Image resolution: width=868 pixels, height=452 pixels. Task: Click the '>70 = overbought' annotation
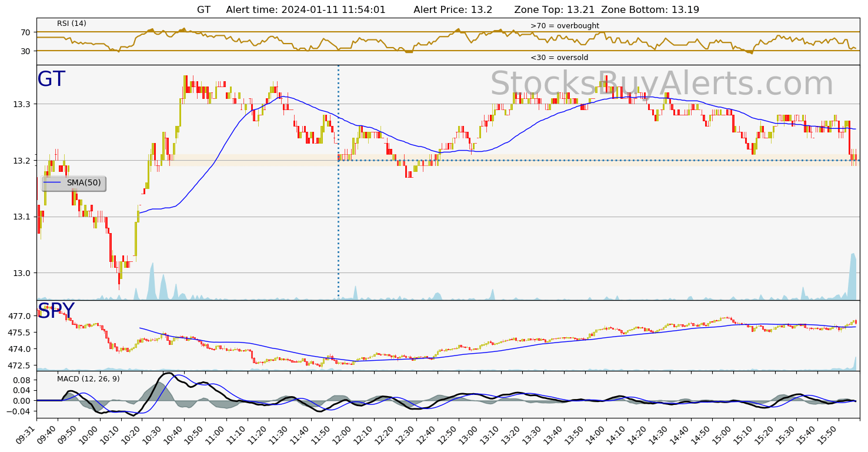click(x=565, y=26)
